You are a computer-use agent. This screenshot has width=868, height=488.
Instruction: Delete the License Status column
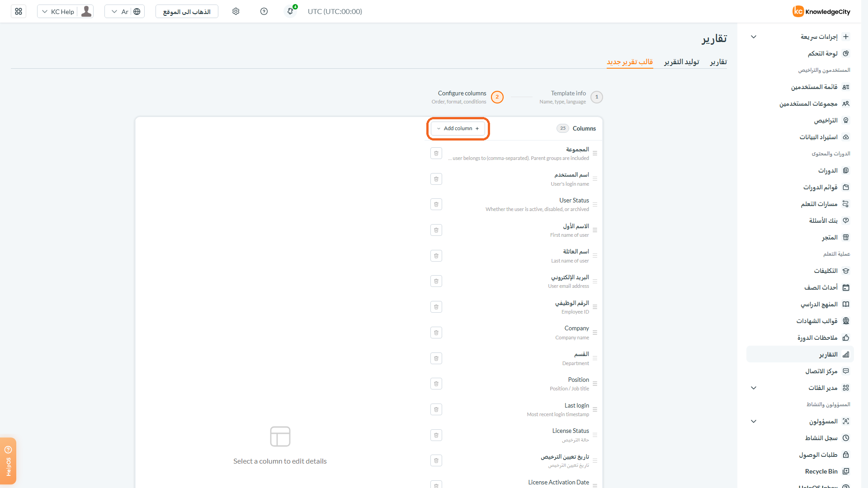pos(436,435)
